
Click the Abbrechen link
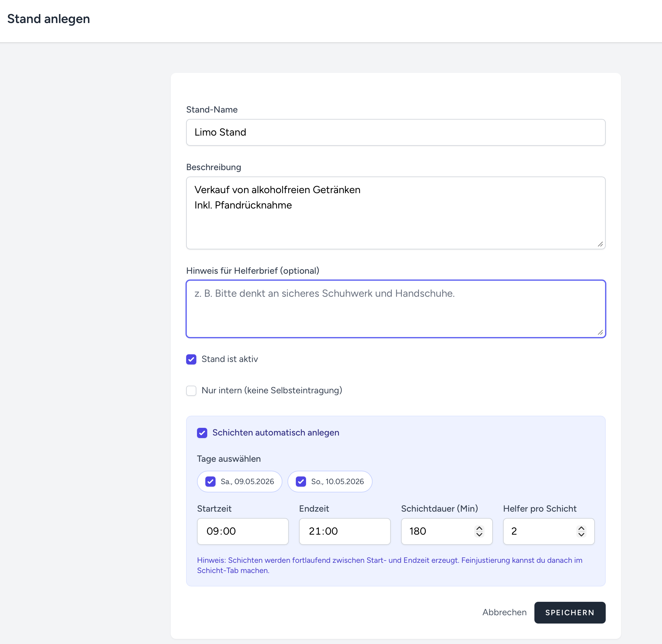click(x=504, y=613)
